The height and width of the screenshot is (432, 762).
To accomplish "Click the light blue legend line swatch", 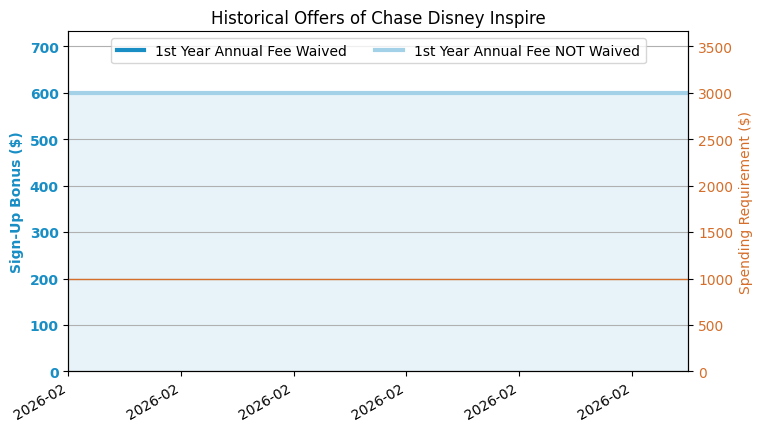I will tap(389, 51).
